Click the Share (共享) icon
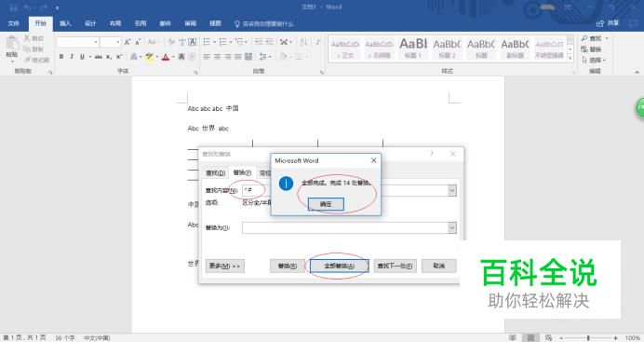This screenshot has width=644, height=342. point(600,23)
